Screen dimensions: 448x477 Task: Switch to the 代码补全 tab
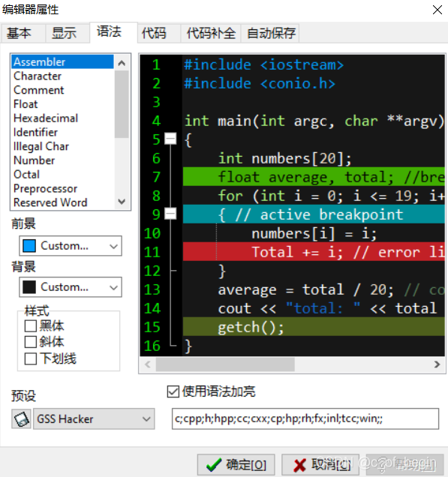(211, 33)
